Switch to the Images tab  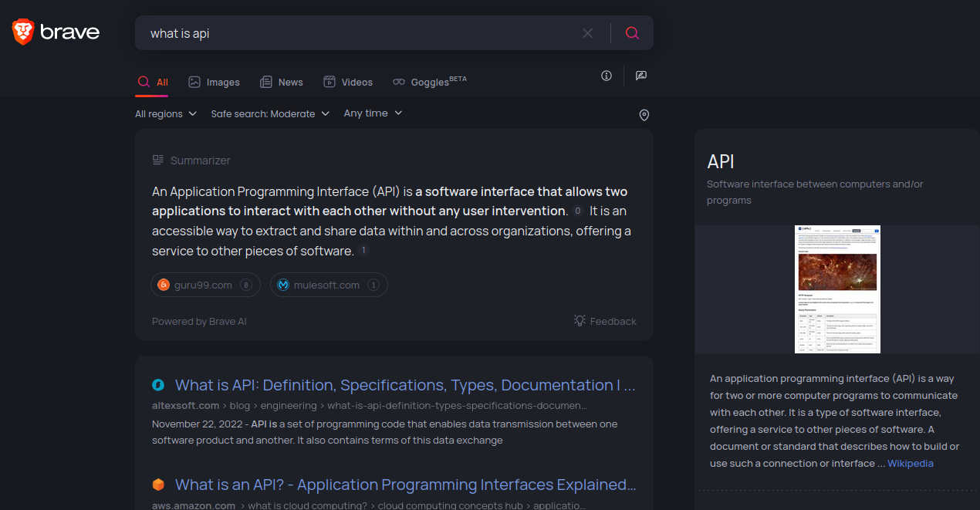click(x=214, y=82)
